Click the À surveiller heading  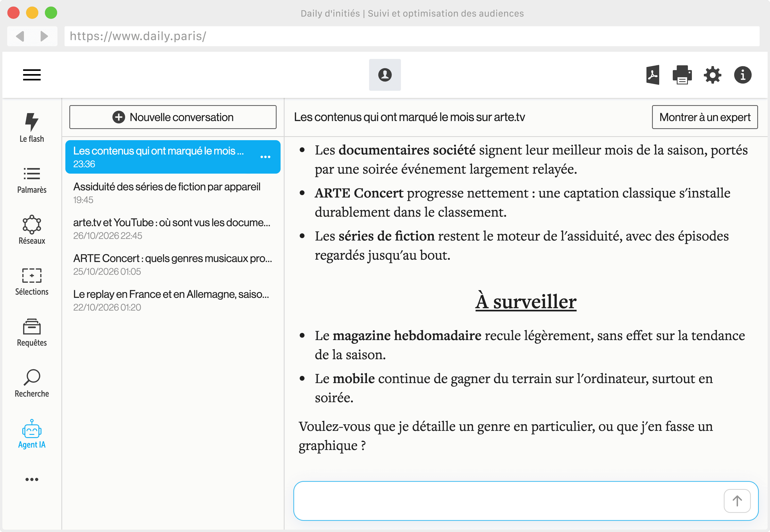[526, 302]
